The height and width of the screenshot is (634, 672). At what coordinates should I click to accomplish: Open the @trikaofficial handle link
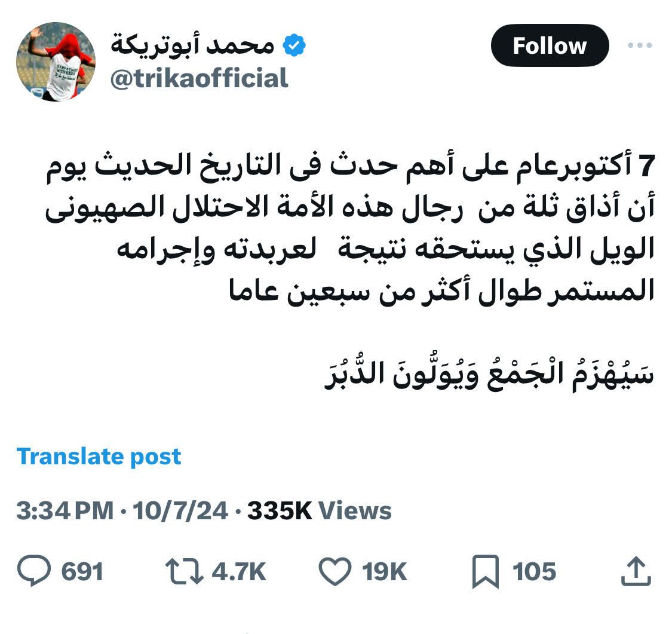201,76
